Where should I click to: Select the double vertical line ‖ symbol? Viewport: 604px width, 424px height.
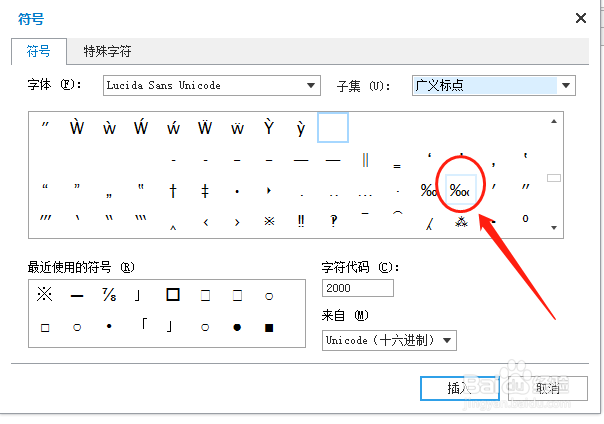365,159
